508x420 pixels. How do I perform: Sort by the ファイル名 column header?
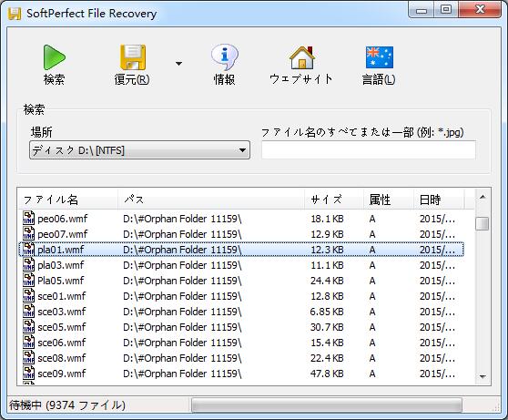point(67,200)
